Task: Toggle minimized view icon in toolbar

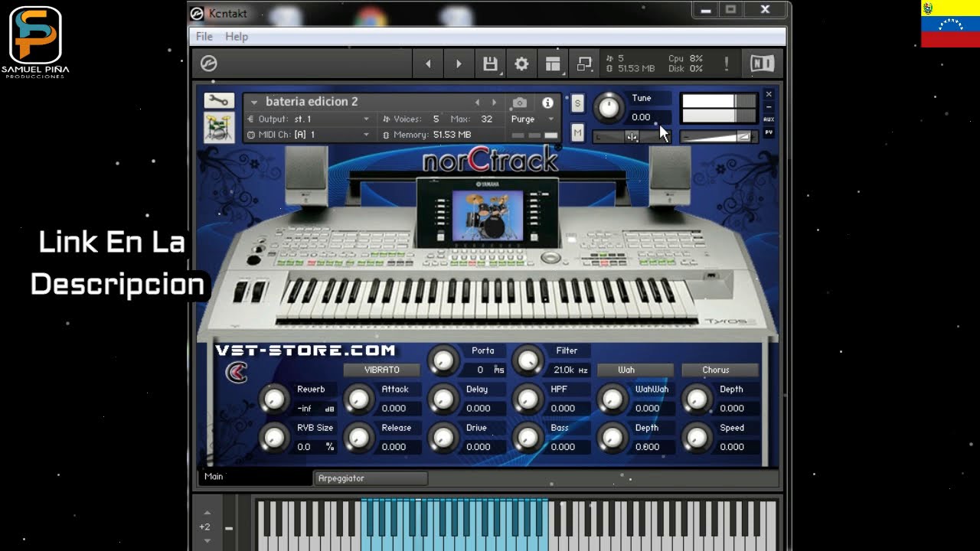Action: [584, 64]
